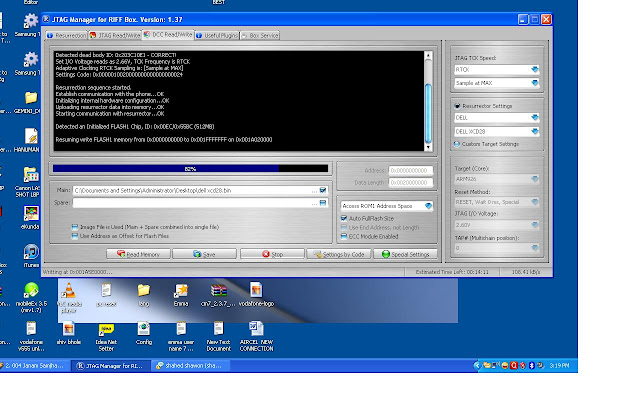The width and height of the screenshot is (640, 400).
Task: Select Custom Target Settings radio button
Action: pos(457,144)
